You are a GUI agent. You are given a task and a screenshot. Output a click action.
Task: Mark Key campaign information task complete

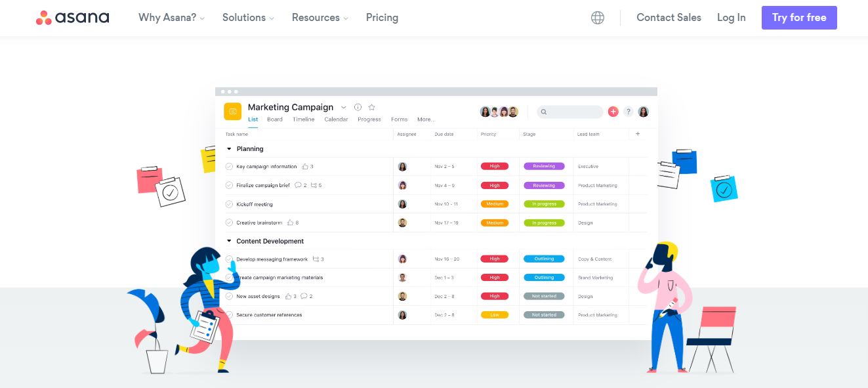pos(229,167)
